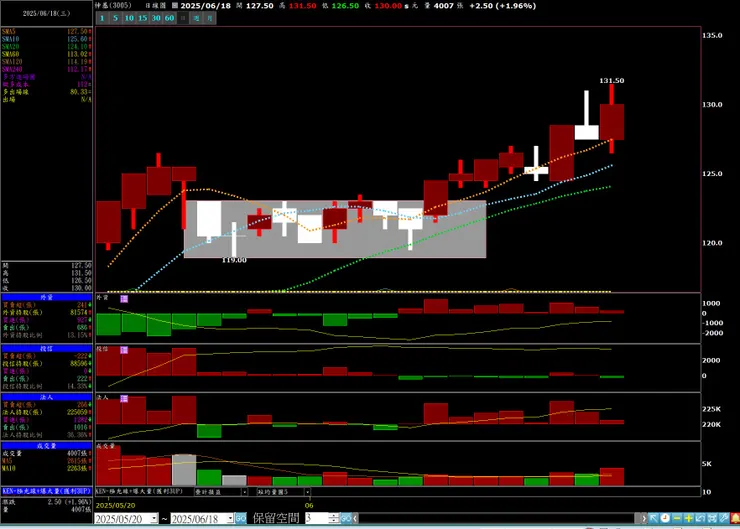This screenshot has width=740, height=529.
Task: Switch to the 1-minute chart tab
Action: (102, 18)
